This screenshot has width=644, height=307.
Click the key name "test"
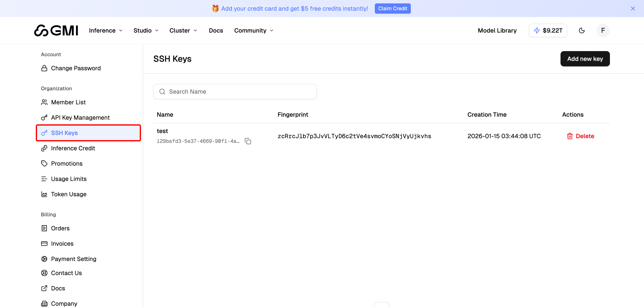(162, 131)
